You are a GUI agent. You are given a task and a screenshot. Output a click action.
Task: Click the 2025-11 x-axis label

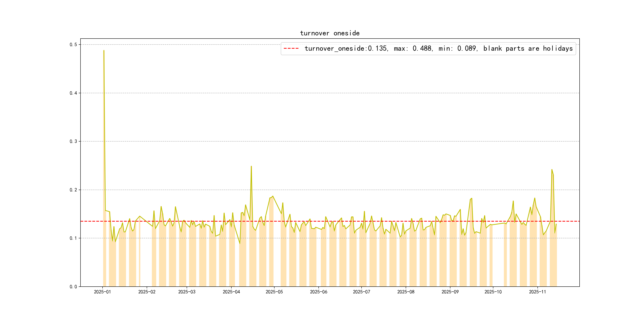point(537,292)
